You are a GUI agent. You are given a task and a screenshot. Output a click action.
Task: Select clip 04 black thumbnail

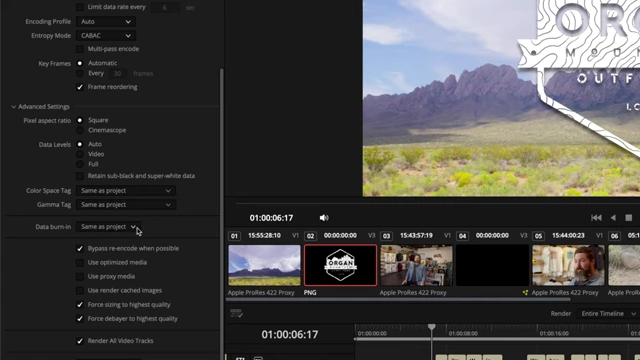(492, 265)
